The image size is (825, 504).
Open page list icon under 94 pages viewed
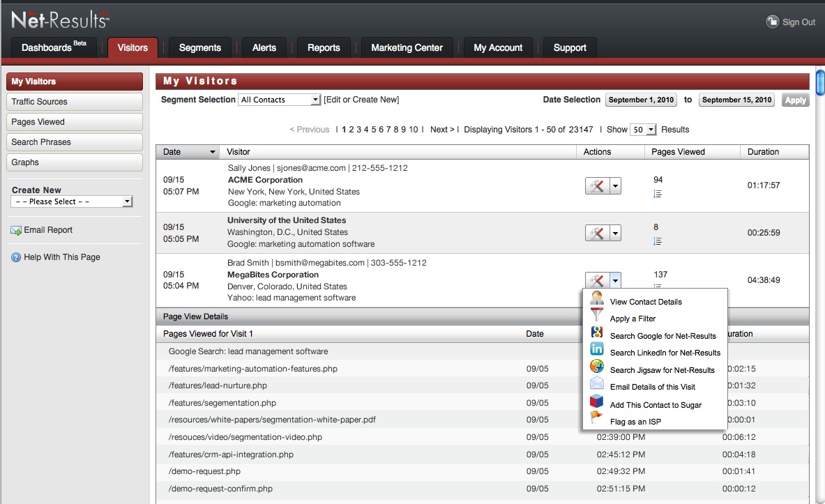tap(657, 194)
